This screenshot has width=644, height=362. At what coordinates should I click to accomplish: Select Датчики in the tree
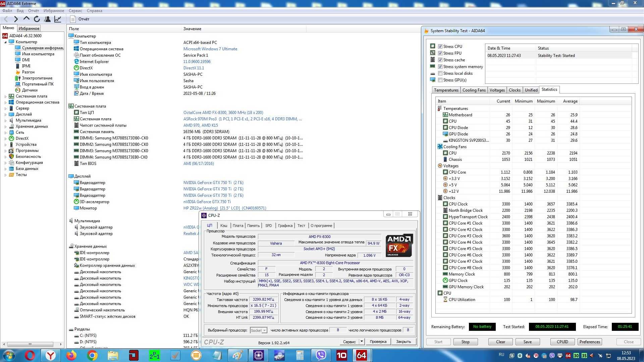pyautogui.click(x=30, y=90)
